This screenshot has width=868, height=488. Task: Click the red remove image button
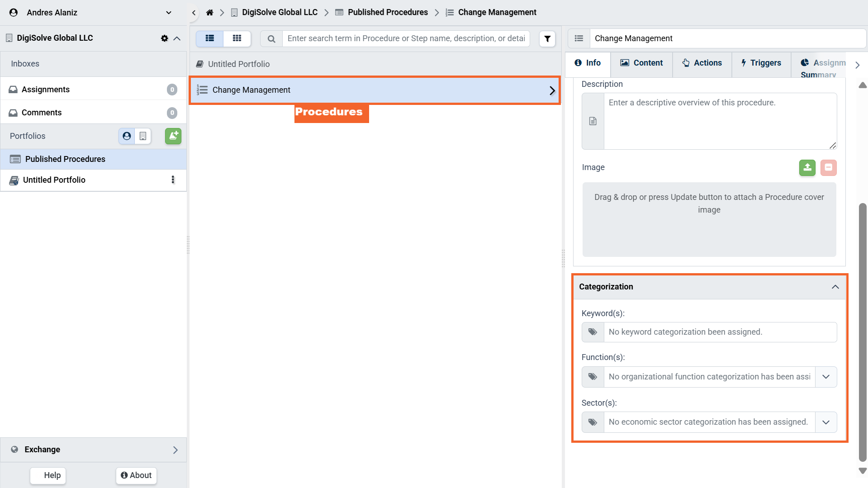[828, 168]
